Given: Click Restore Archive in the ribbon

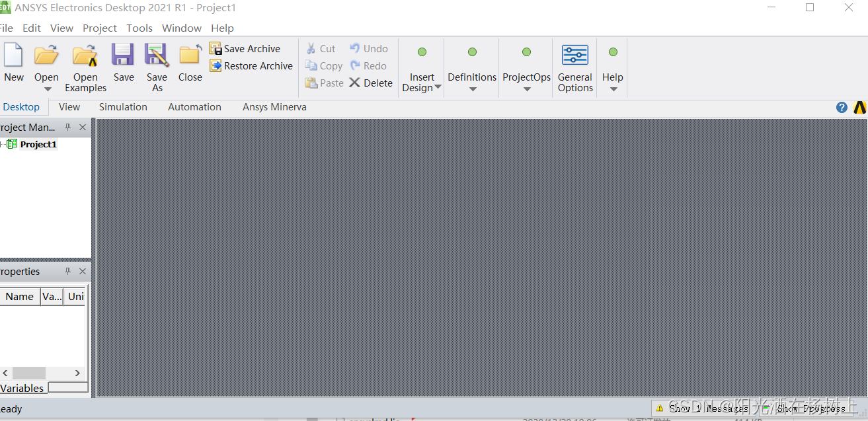Looking at the screenshot, I should pos(251,66).
